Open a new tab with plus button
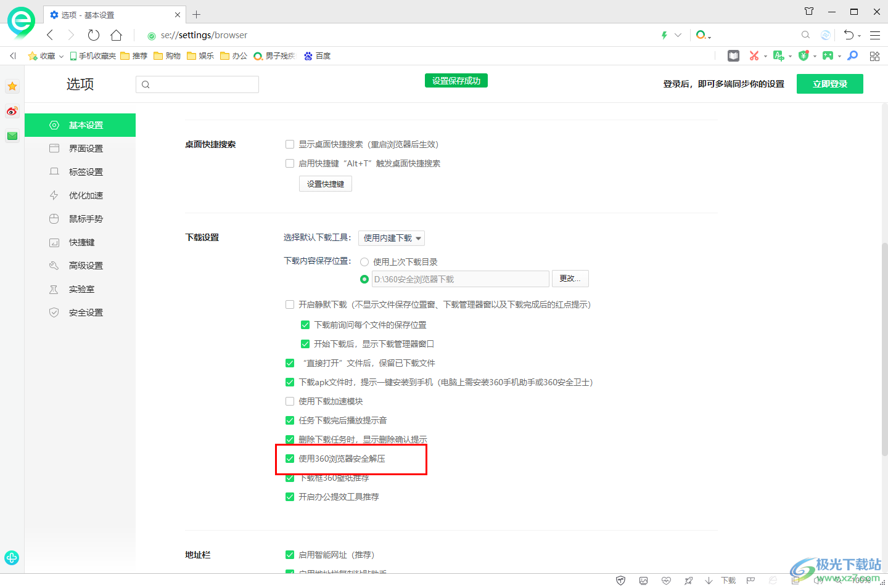 (197, 14)
